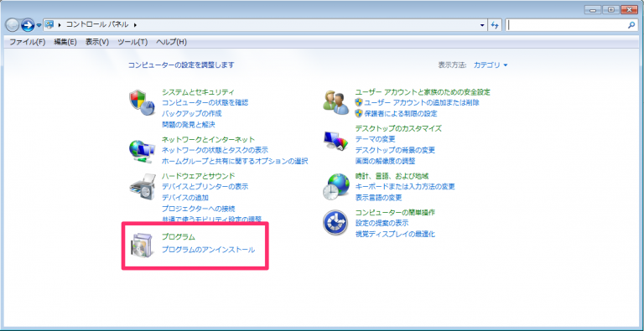Open the System and Security shield icon
644x331 pixels.
click(x=142, y=103)
